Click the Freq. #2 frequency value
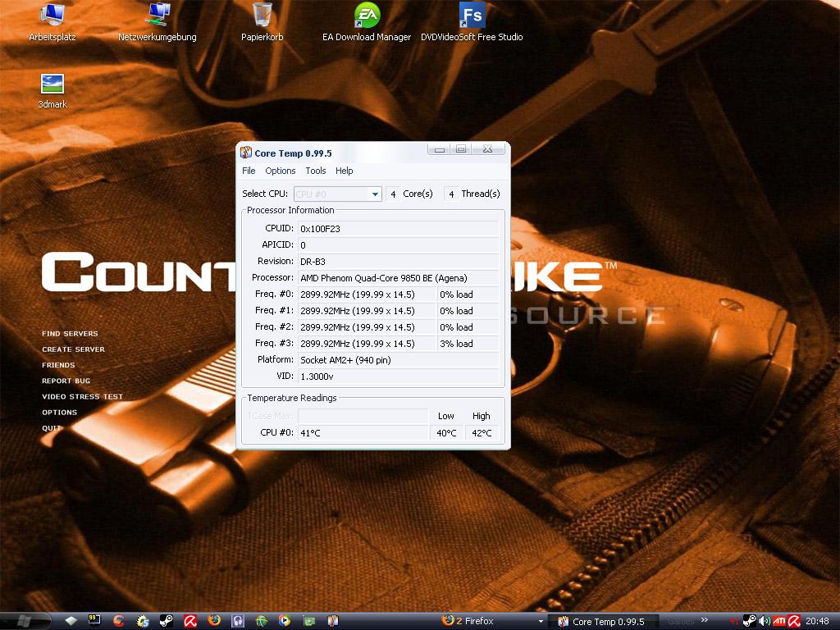 tap(367, 326)
